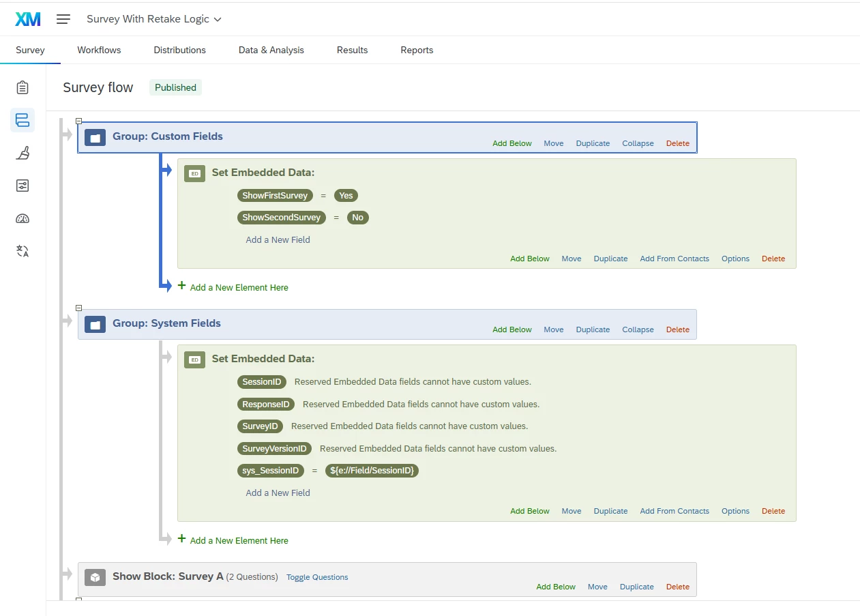Edit the ${e://Field/SessionID} value
This screenshot has width=860, height=616.
point(372,471)
